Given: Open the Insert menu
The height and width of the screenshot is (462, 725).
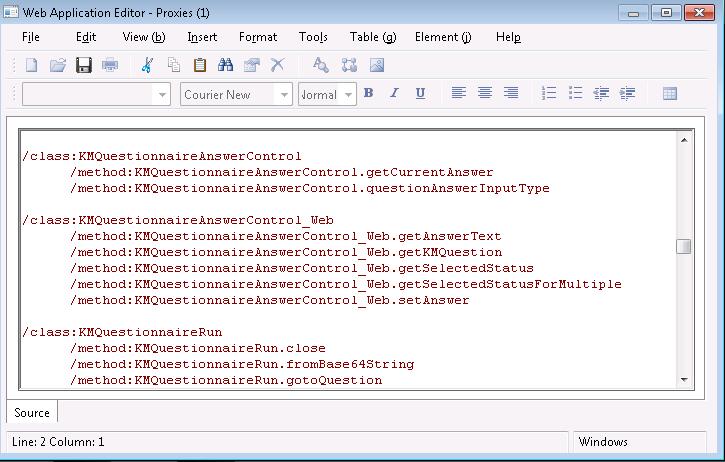Looking at the screenshot, I should point(202,37).
